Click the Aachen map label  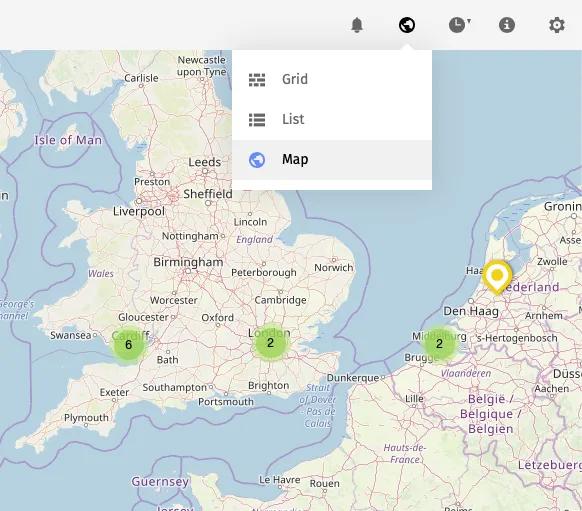pyautogui.click(x=552, y=389)
